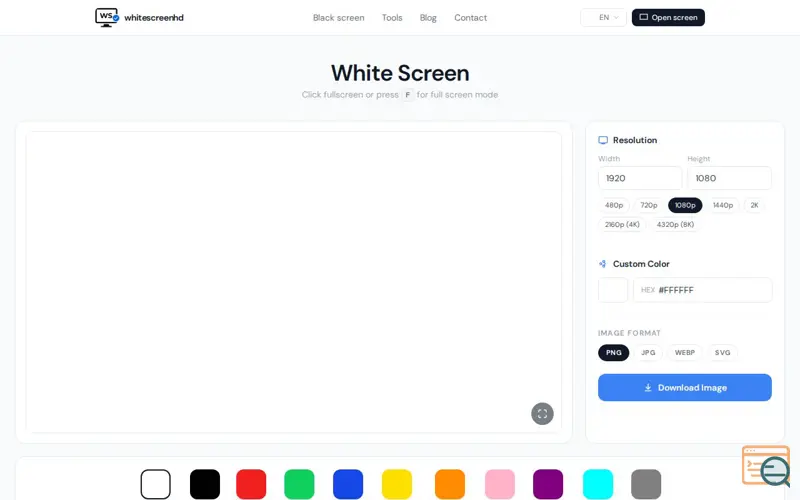Click the Width input field
Image resolution: width=800 pixels, height=500 pixels.
point(640,178)
